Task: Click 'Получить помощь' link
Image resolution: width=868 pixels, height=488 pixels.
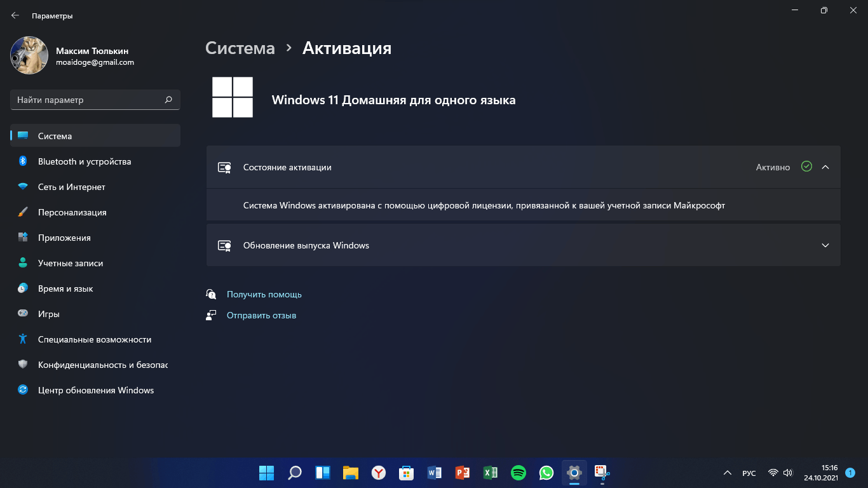Action: coord(264,295)
